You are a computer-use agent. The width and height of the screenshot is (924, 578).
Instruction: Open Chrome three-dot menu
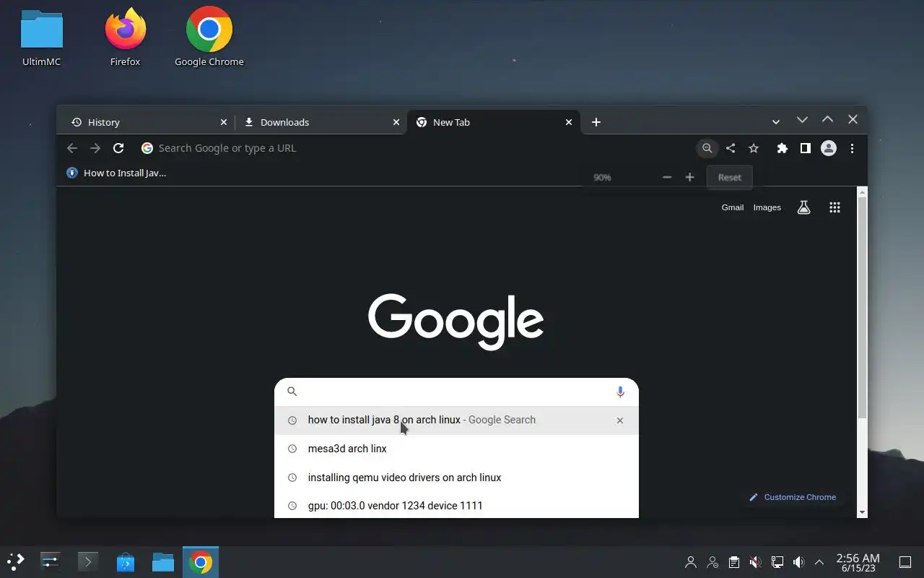point(852,148)
